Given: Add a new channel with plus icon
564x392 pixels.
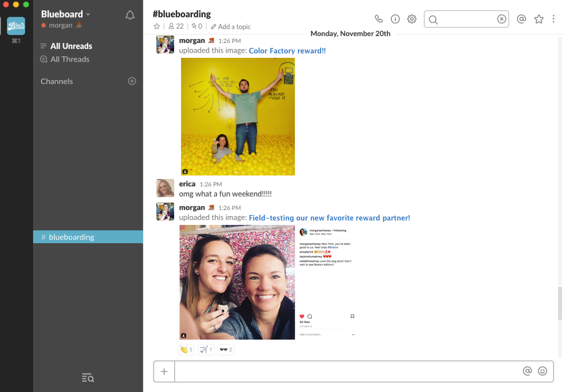Looking at the screenshot, I should point(132,81).
